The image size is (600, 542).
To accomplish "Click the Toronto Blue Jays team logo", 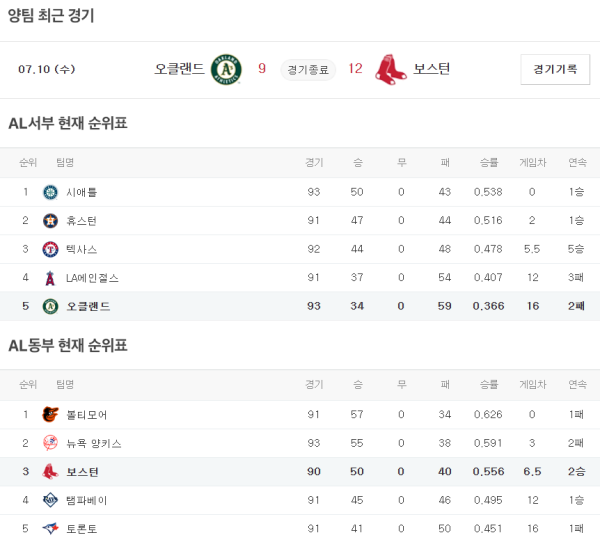I will point(50,529).
